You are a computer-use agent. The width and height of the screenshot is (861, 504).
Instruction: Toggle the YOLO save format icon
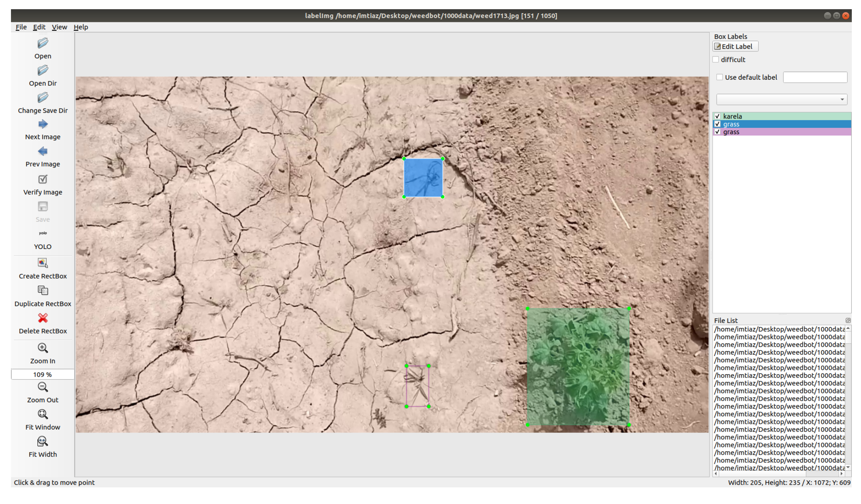43,233
